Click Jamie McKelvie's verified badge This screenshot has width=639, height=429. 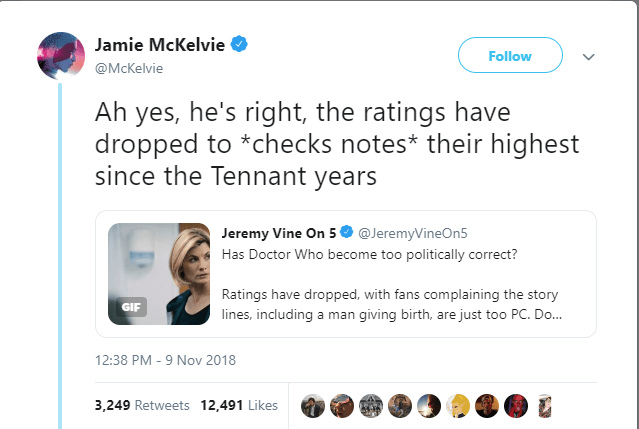pyautogui.click(x=239, y=44)
